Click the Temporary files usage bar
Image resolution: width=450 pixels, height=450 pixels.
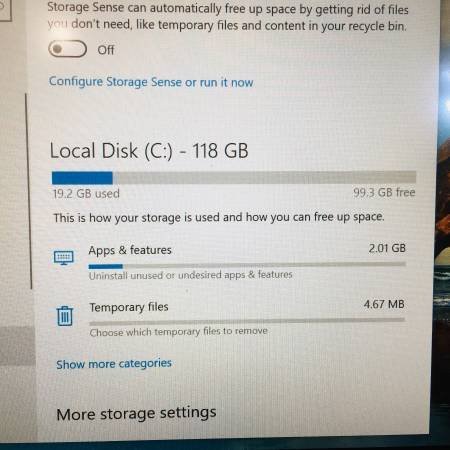[247, 322]
